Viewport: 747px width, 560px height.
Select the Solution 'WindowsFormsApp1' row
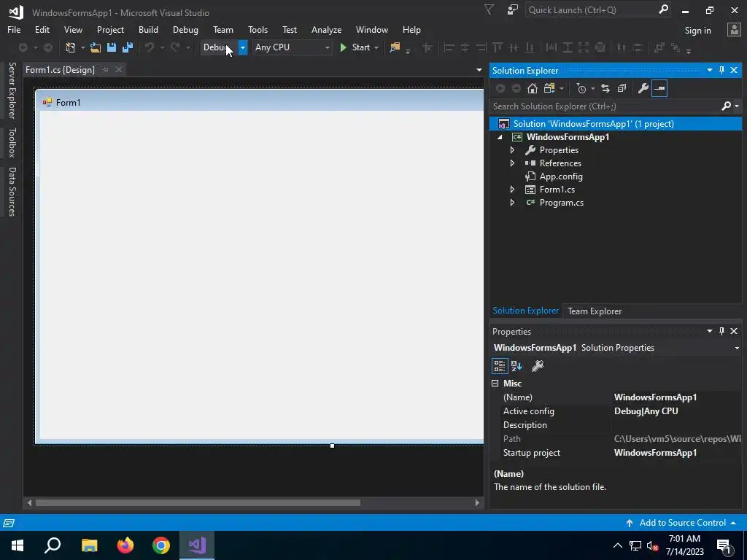[x=616, y=124]
